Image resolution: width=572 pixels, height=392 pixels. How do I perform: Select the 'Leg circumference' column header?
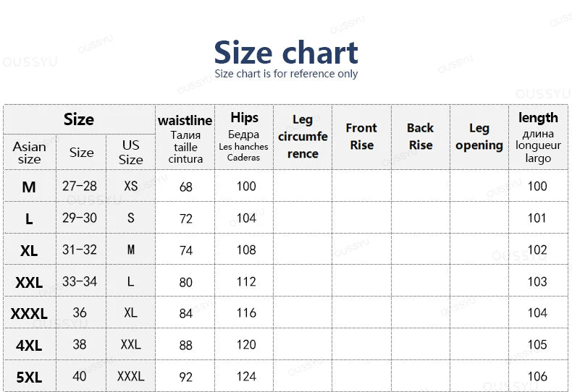point(303,137)
